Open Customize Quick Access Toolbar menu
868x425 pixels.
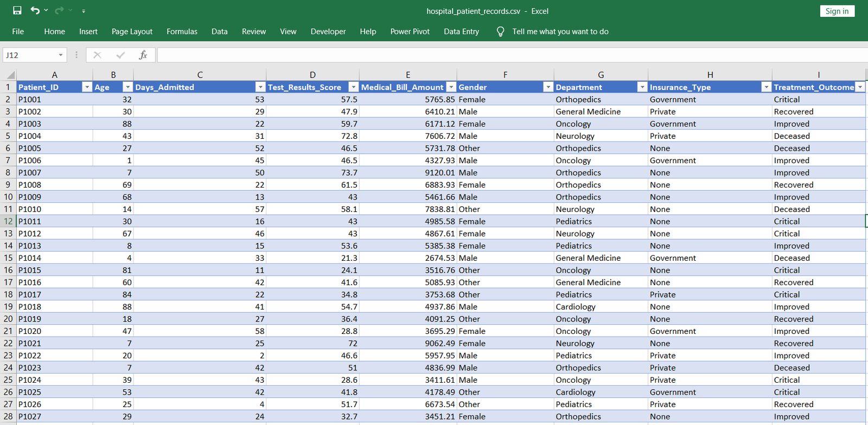[84, 11]
